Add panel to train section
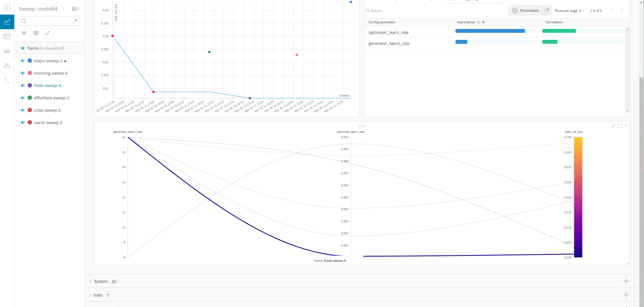644x307 pixels. (x=626, y=295)
